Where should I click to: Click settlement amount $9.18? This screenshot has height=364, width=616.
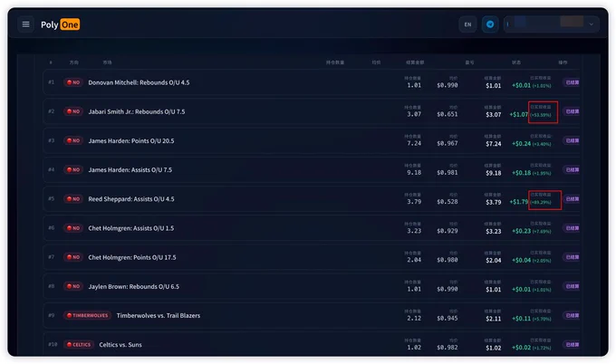(494, 173)
